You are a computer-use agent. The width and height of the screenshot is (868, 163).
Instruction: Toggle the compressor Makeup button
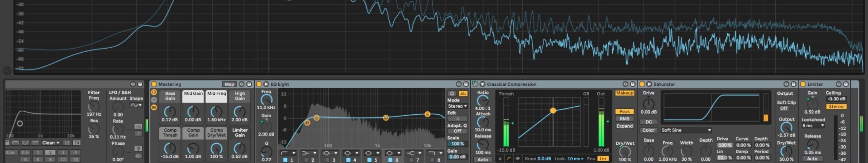click(x=624, y=93)
